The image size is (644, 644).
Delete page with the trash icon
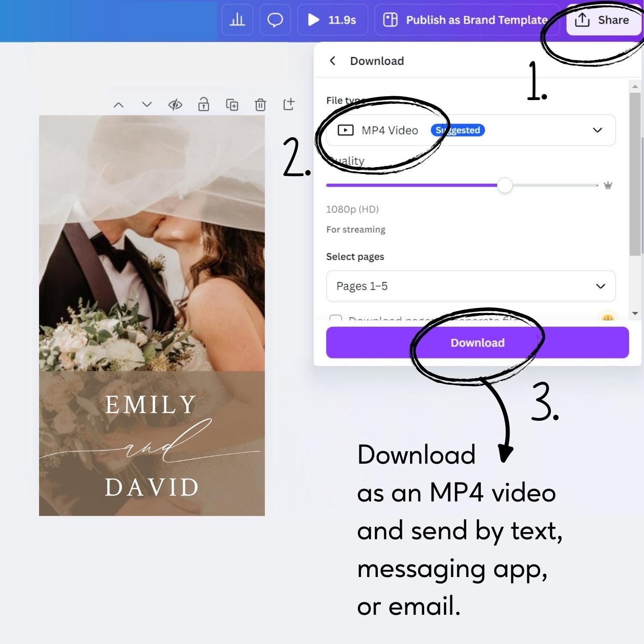pyautogui.click(x=260, y=105)
